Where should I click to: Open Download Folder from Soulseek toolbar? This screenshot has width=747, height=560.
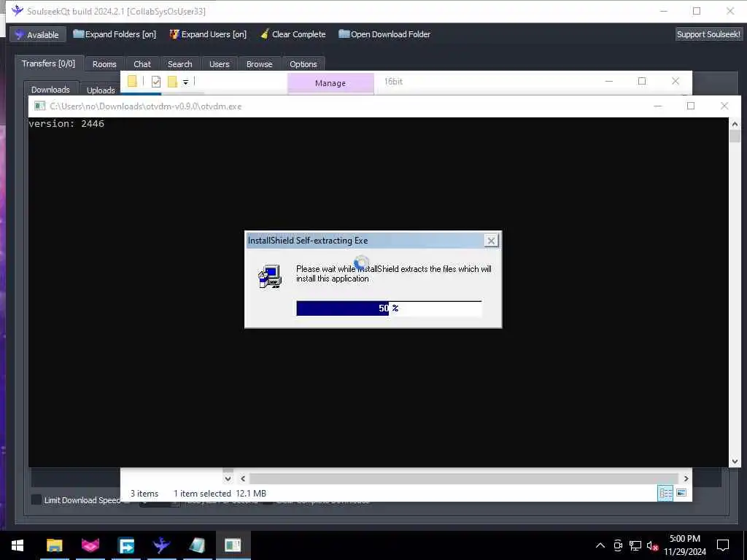384,34
